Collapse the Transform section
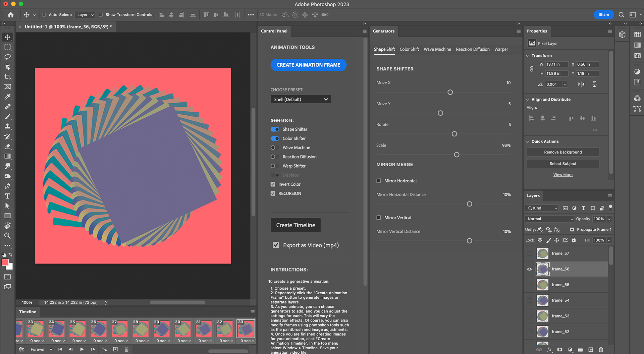The width and height of the screenshot is (644, 354). tap(528, 56)
